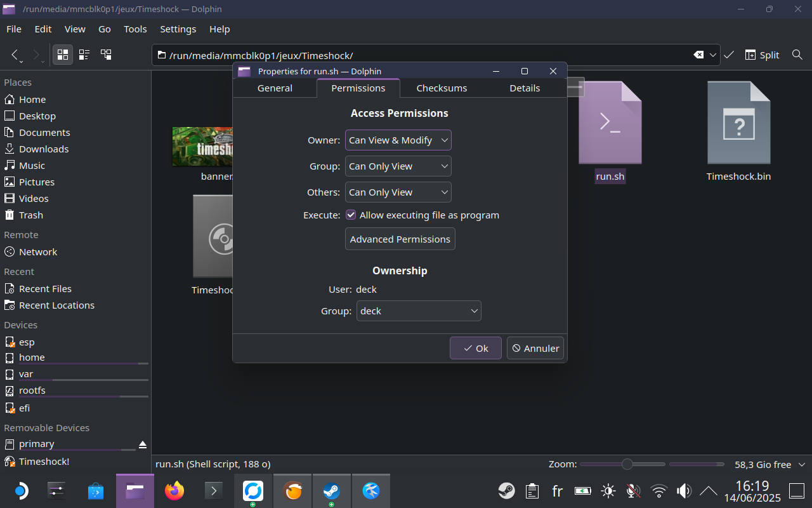Open the Owner permission dropdown
The image size is (812, 508).
[398, 140]
